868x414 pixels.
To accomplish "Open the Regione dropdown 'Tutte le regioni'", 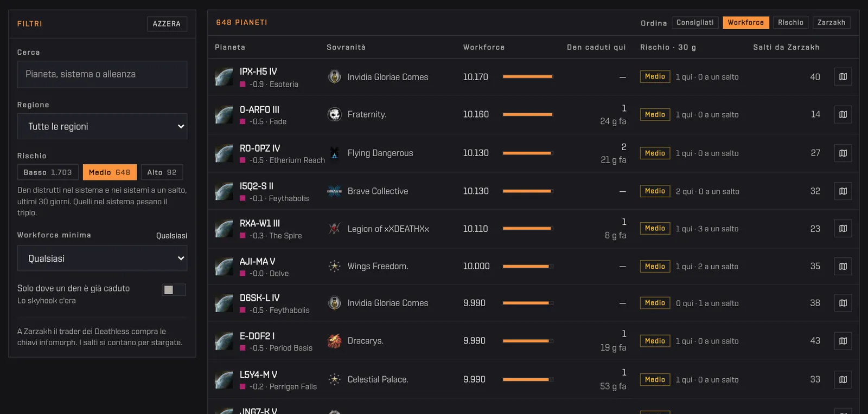I will 102,126.
